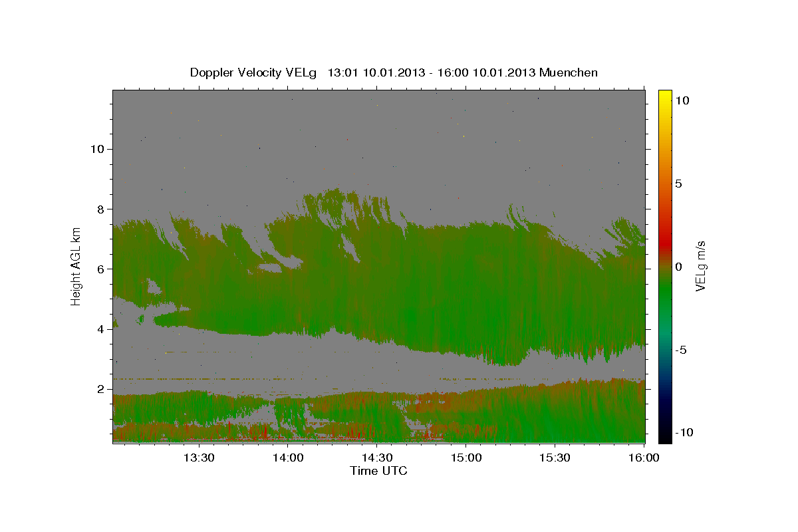Click the black bottom of the colorbar
Screen dimensions: 798x532
tap(665, 437)
